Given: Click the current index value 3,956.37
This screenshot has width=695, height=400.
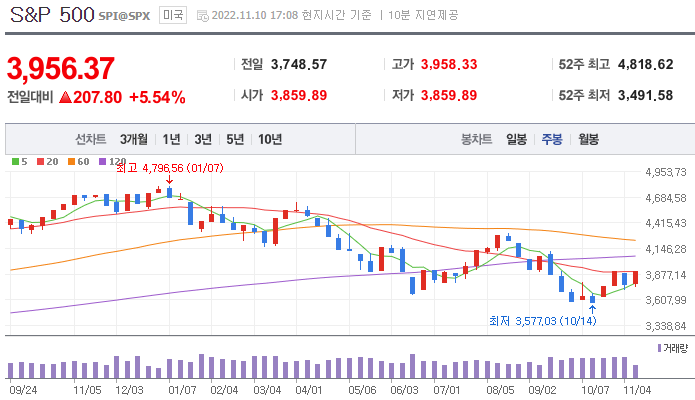Looking at the screenshot, I should [x=61, y=69].
